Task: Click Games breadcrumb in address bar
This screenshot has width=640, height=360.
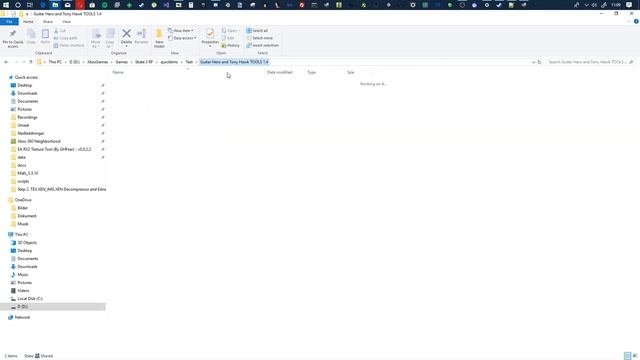Action: pos(122,62)
